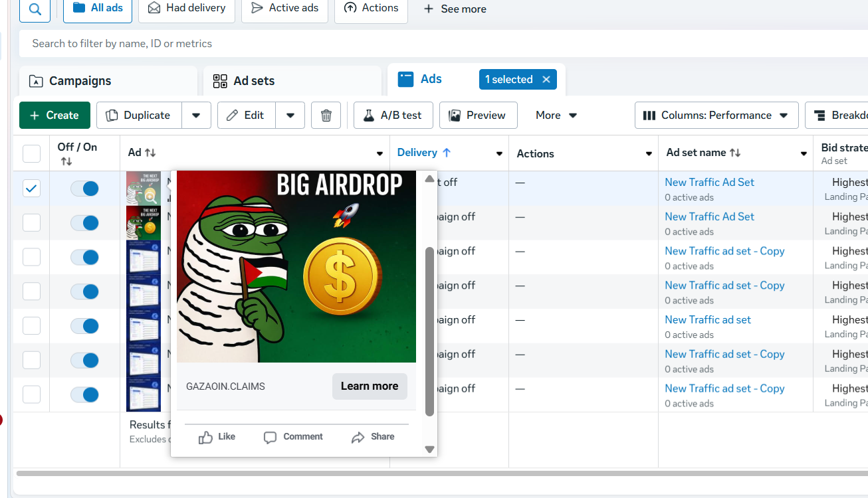Click the preview popup's scroll down arrow
The width and height of the screenshot is (868, 498).
(x=429, y=450)
